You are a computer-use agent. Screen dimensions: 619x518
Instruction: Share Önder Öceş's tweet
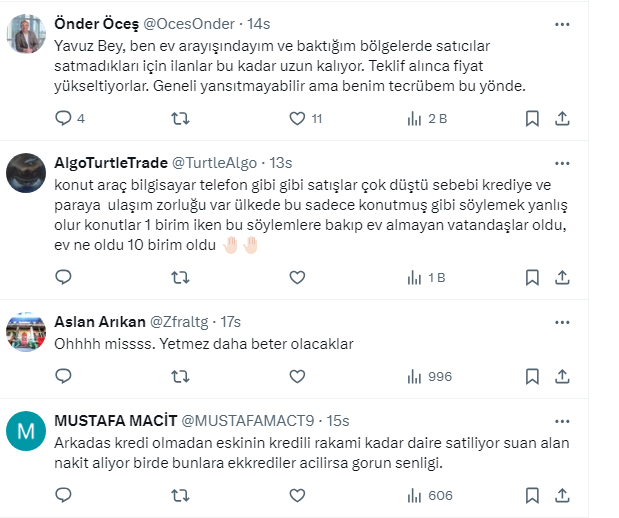562,119
